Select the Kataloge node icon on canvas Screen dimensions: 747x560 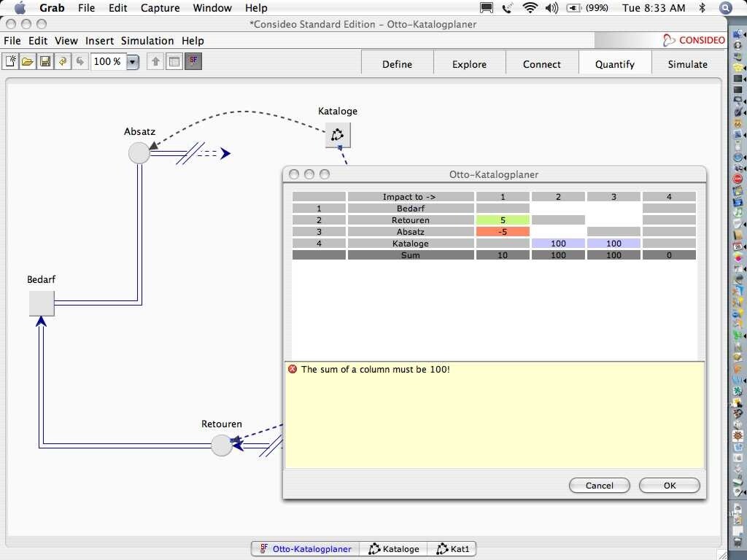(x=337, y=135)
